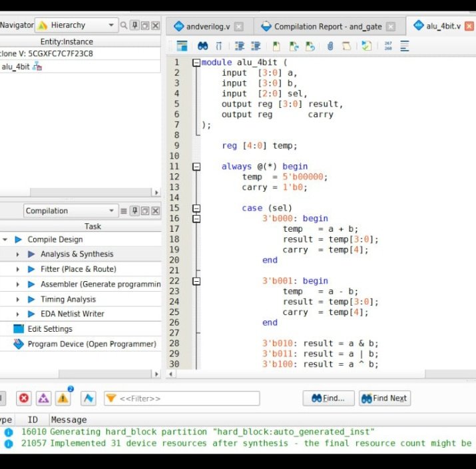
Task: Start Fitter (Place & Route) via play icon
Action: point(31,269)
